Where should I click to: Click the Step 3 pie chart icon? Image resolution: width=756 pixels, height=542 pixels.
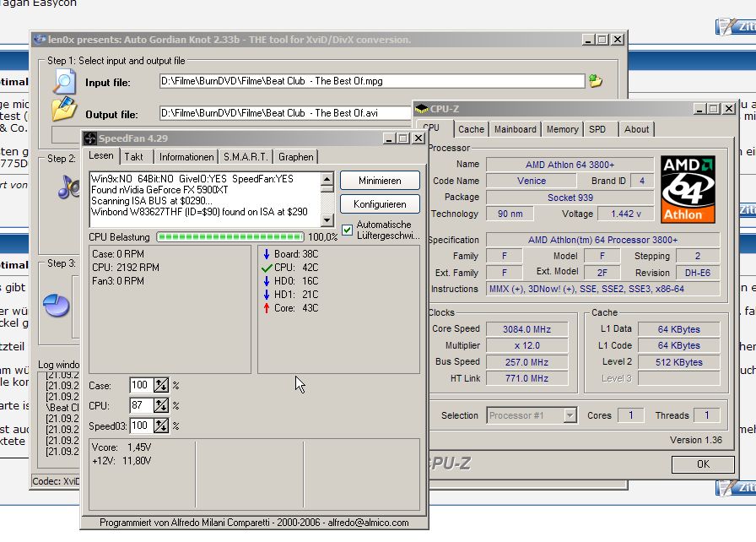tap(57, 304)
